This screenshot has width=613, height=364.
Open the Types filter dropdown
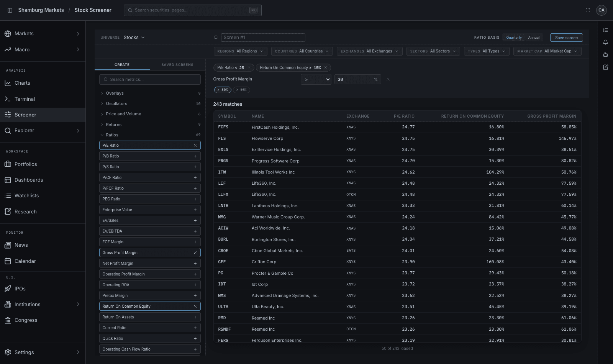point(487,51)
